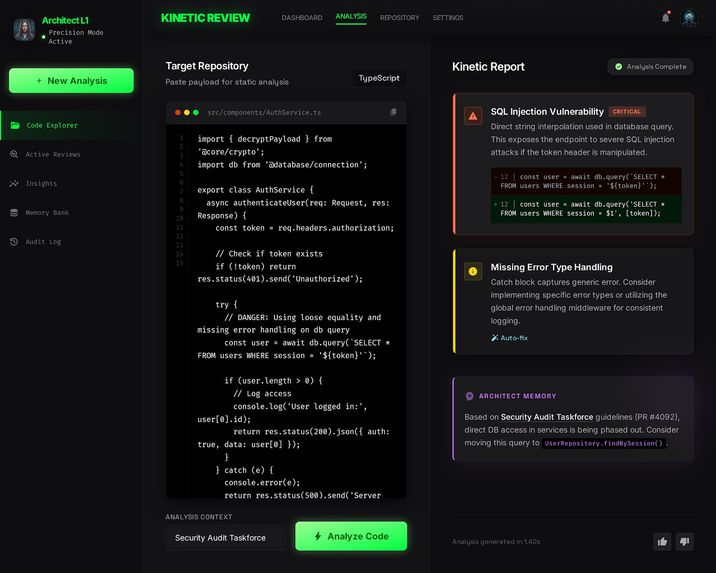This screenshot has height=573, width=716.
Task: Click the Auto-fix magic wand icon
Action: [x=495, y=338]
